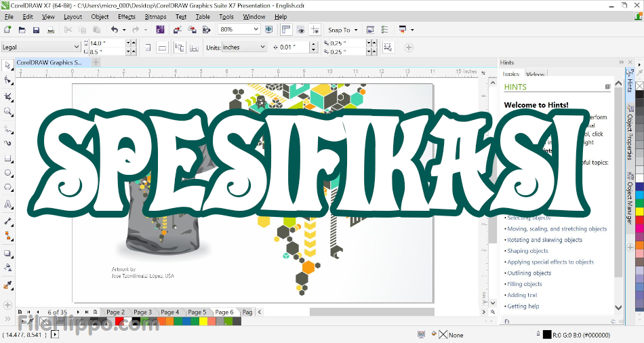This screenshot has width=644, height=343.
Task: Select the Parallel Dimension tool
Action: pos(7,222)
